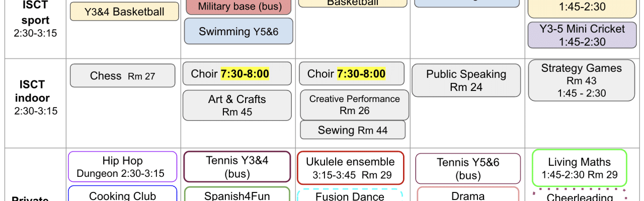Viewport: 644px width, 201px height.
Task: Click the Ukulele ensemble Rm 29 box
Action: 351,168
